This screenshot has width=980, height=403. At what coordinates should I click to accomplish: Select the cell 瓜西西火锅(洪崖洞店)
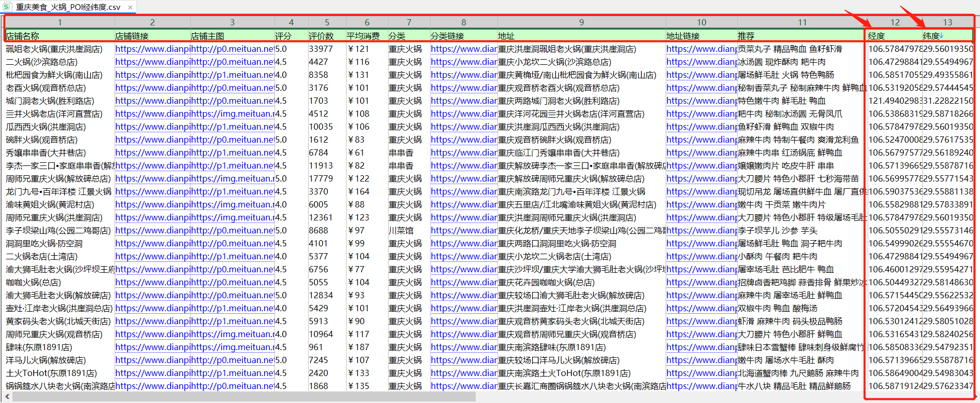[60, 127]
